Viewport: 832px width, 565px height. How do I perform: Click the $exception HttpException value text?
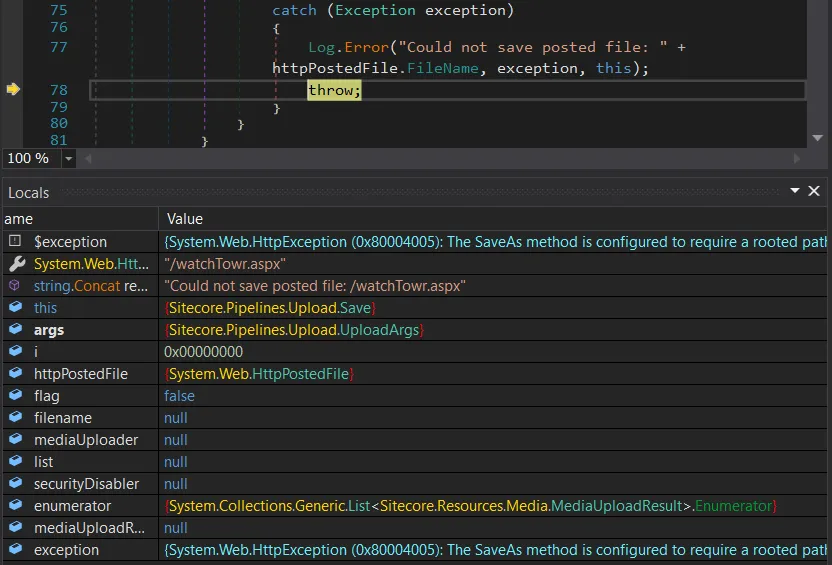pyautogui.click(x=495, y=242)
